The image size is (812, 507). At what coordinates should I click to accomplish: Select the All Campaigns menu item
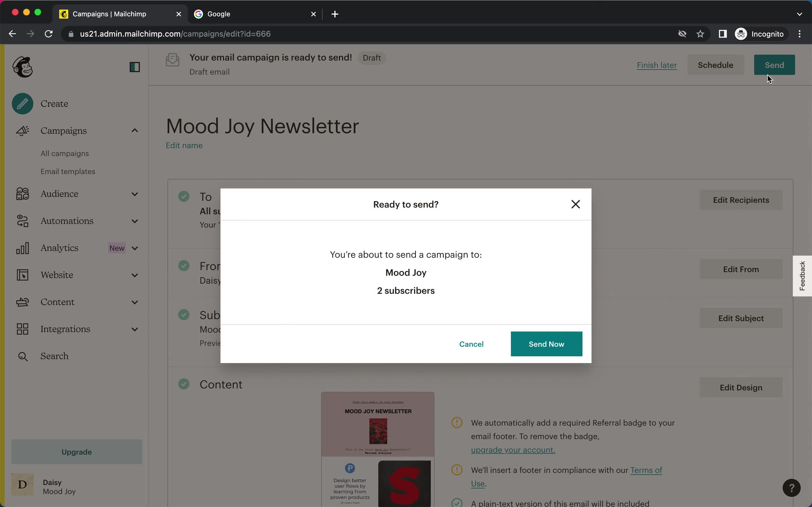[x=64, y=153]
